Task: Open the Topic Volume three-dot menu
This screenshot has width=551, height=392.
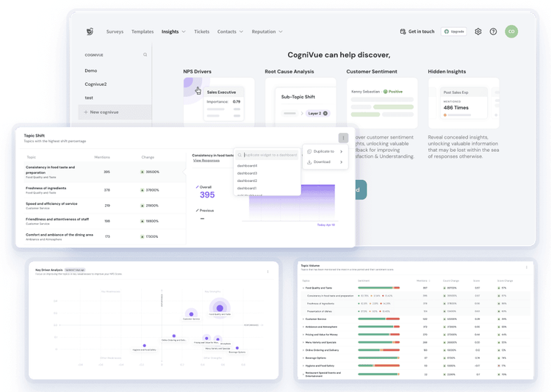Action: [x=527, y=267]
